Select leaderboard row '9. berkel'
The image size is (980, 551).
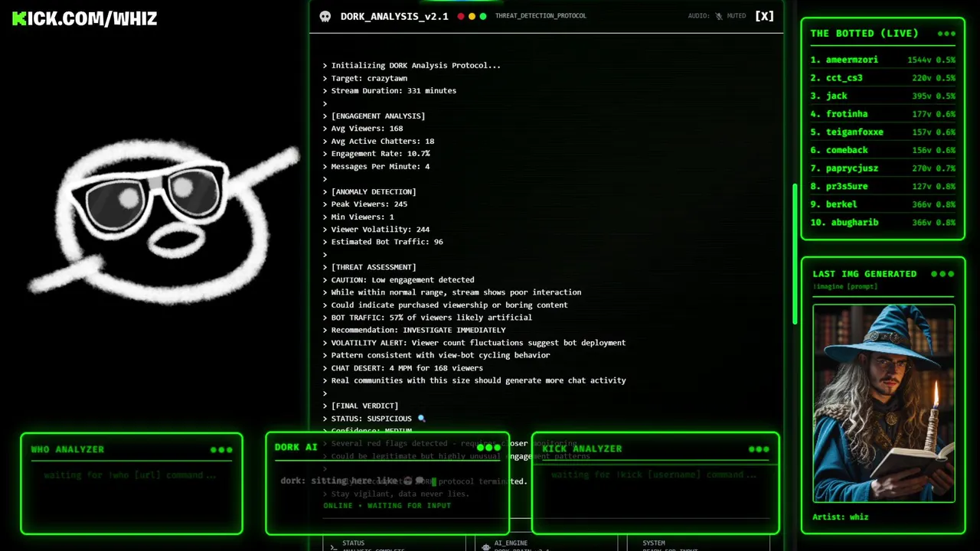(883, 205)
